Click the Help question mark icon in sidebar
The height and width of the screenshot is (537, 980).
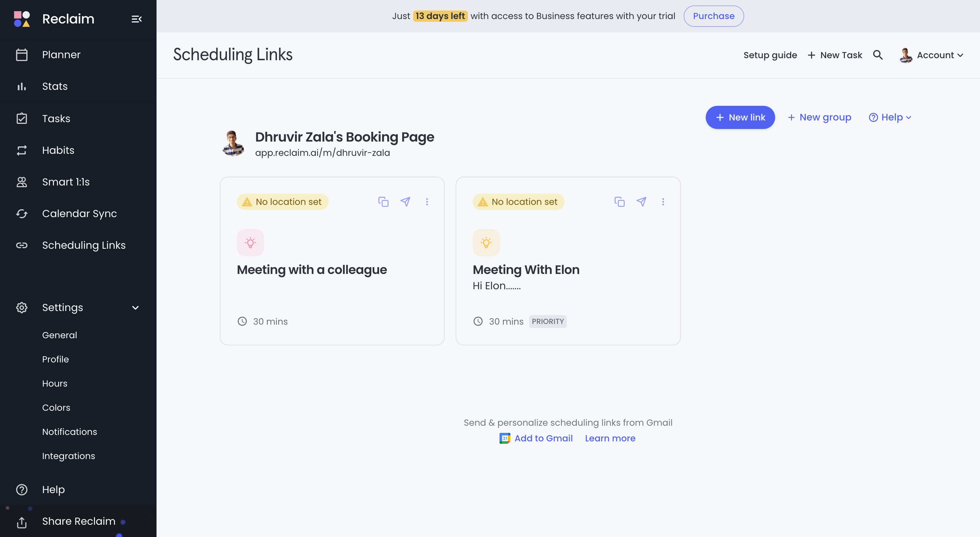(x=22, y=489)
